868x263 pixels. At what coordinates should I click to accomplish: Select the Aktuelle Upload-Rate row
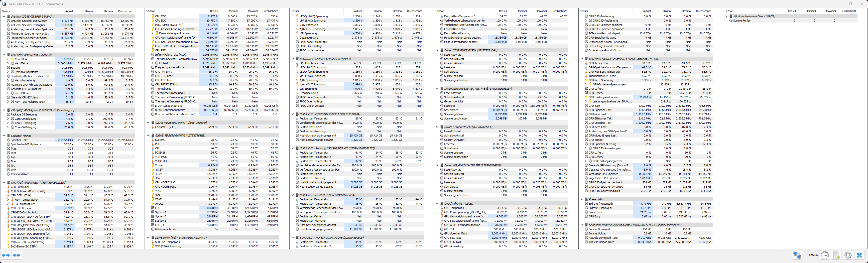click(649, 242)
